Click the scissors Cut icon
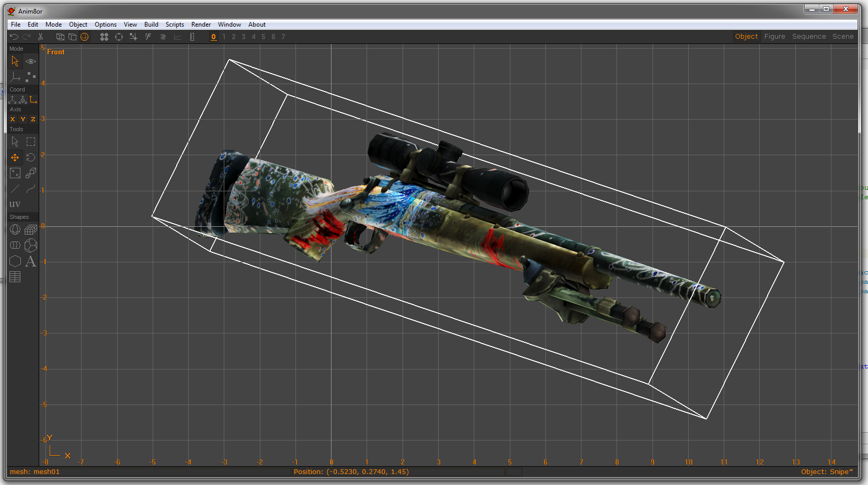This screenshot has height=485, width=868. [40, 37]
